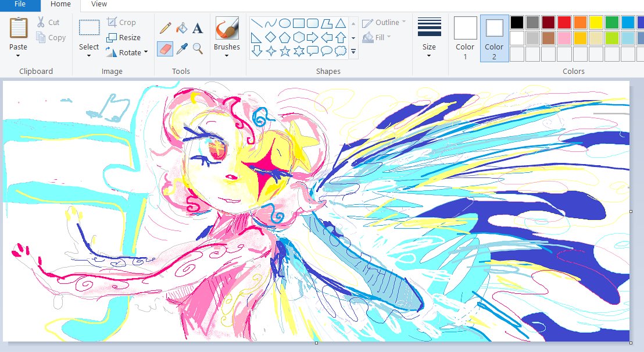Open the Brushes dropdown arrow

[x=227, y=55]
